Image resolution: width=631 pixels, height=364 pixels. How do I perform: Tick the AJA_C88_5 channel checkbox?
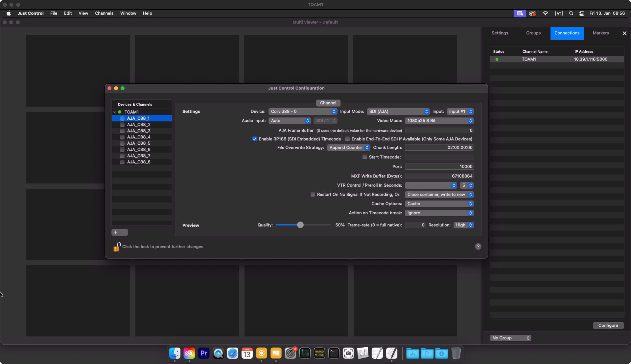122,143
